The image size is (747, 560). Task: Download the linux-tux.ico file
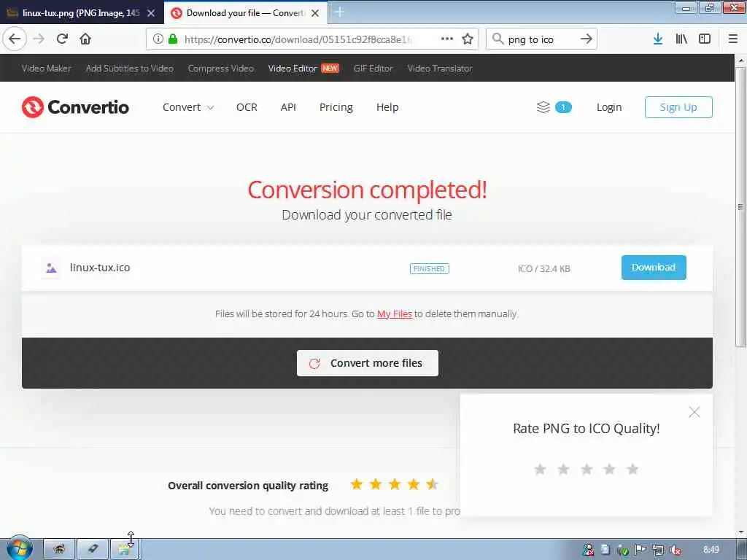tap(654, 268)
